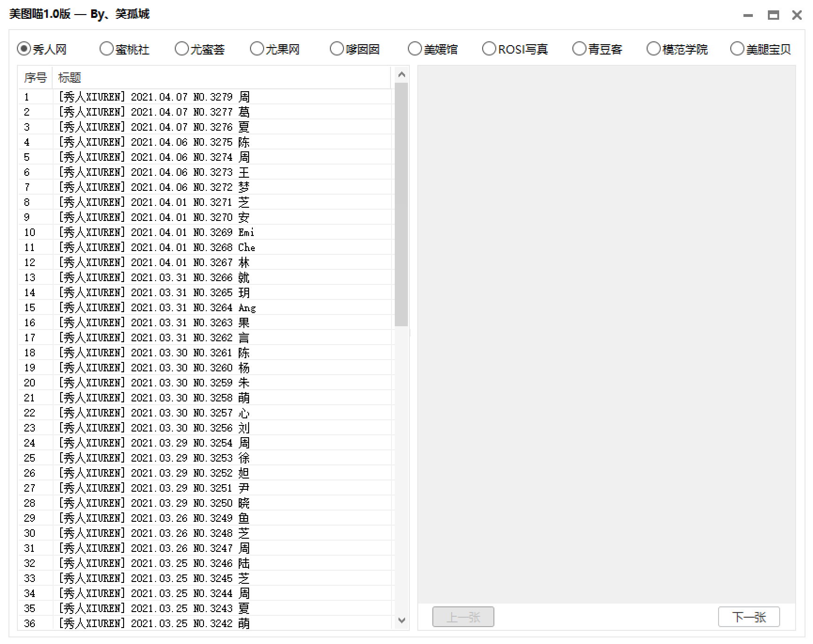Choose the NO.3254 row
The height and width of the screenshot is (644, 813).
point(205,443)
